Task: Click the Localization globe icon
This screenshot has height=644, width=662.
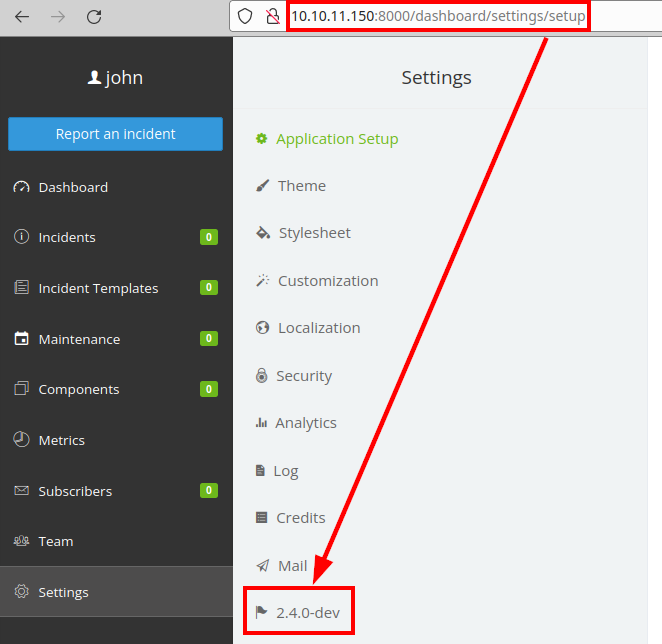Action: (263, 327)
